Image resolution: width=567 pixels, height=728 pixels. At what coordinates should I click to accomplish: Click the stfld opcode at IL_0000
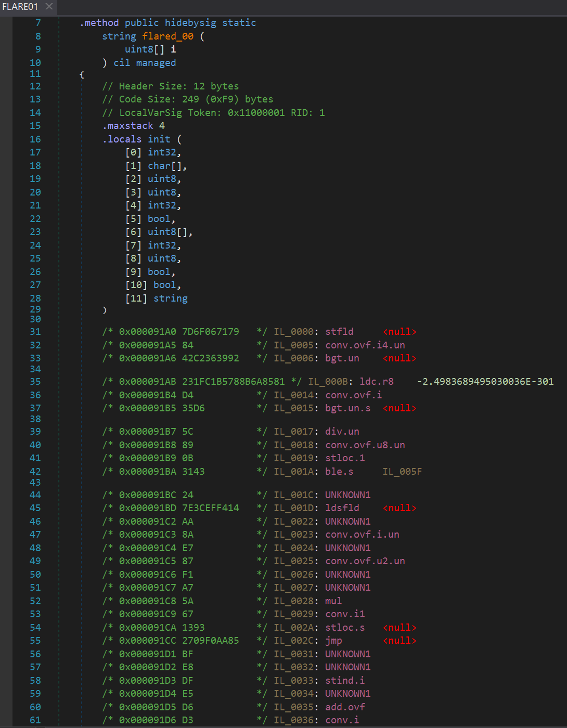point(339,332)
